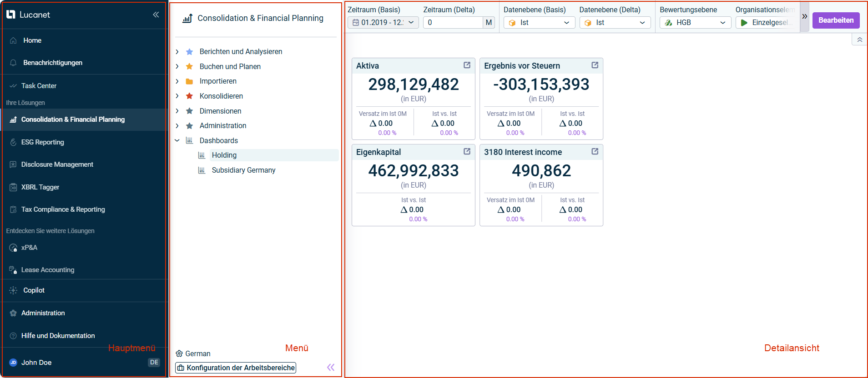This screenshot has width=868, height=378.
Task: Open the Zeitraum (Basis) date dropdown
Action: click(x=383, y=22)
